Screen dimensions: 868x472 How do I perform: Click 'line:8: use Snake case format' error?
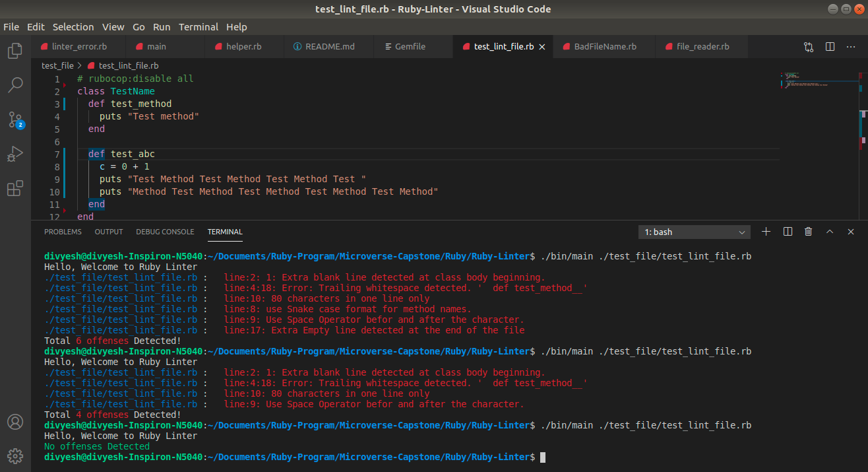348,309
